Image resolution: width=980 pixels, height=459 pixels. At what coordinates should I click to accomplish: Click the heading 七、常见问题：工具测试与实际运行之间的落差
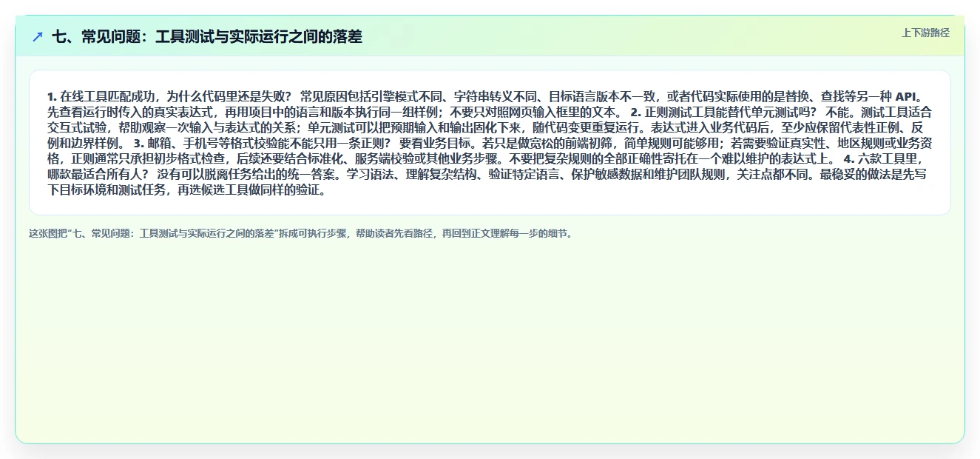tap(207, 36)
